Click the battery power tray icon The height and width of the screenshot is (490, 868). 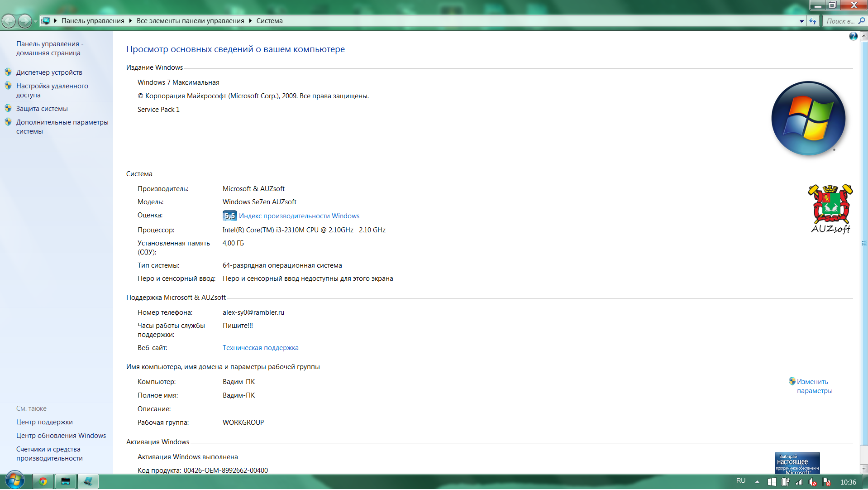(x=786, y=482)
